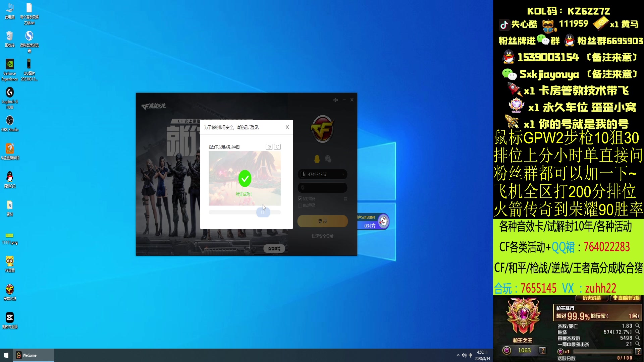Viewport: 644px width, 362px height.
Task: Click the floating 0对方 avatar widget
Action: pos(373,222)
